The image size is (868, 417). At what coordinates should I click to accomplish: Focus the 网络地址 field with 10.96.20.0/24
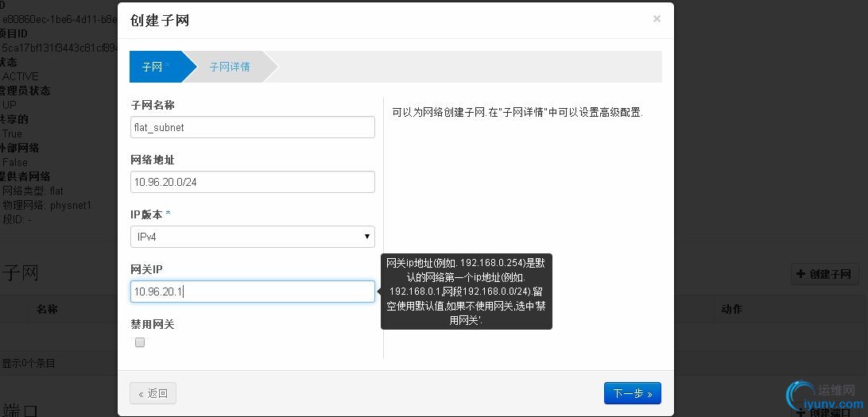[253, 182]
